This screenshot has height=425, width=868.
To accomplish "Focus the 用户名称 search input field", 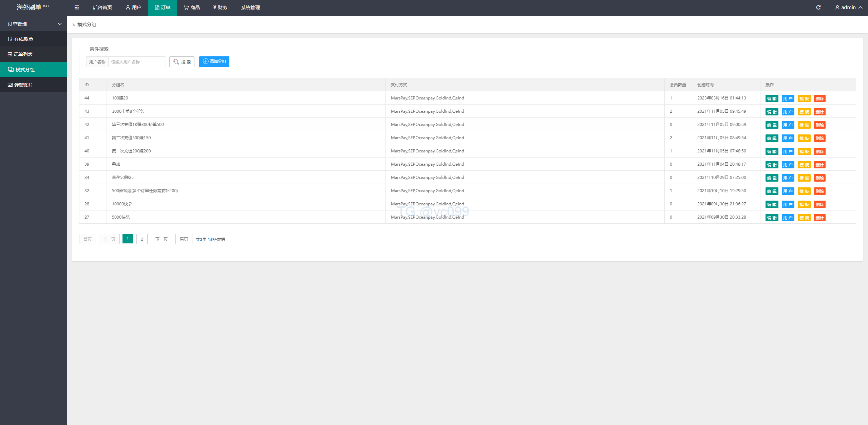I will 137,62.
